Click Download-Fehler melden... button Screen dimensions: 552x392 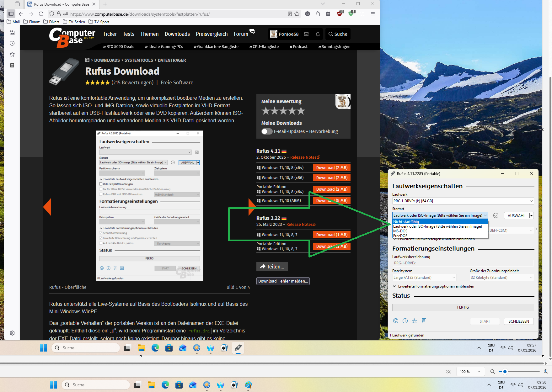click(283, 281)
